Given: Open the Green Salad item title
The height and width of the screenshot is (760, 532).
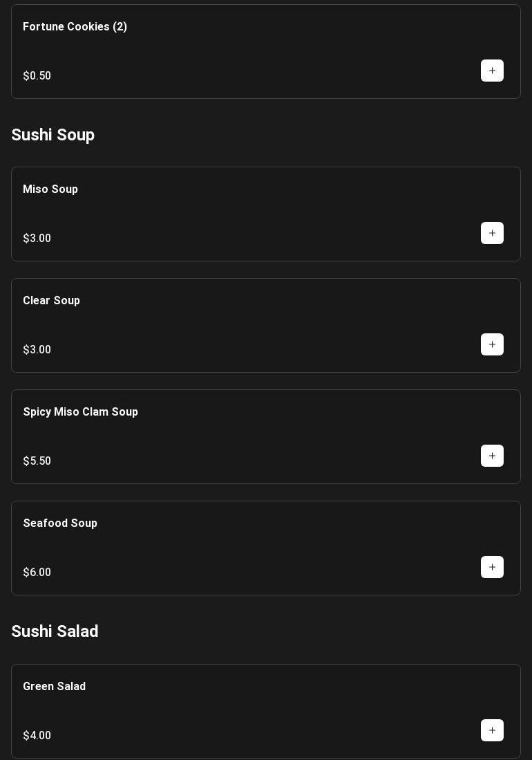Looking at the screenshot, I should click(x=55, y=687).
